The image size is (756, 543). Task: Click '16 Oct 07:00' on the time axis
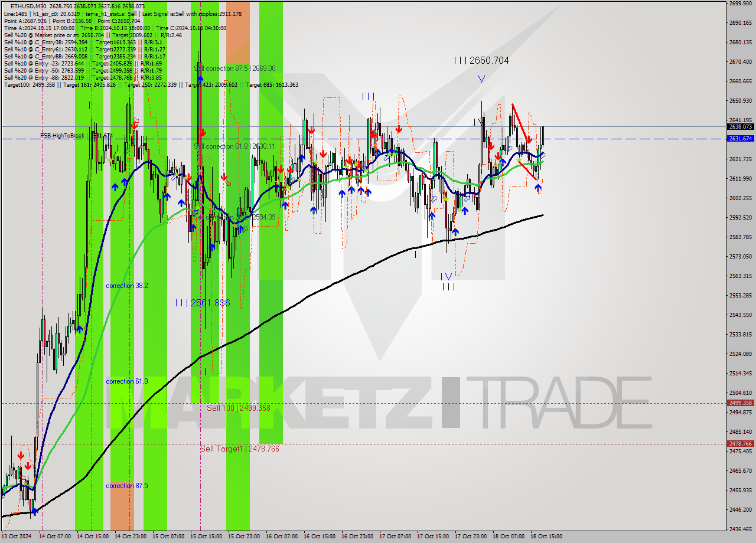coord(281,537)
